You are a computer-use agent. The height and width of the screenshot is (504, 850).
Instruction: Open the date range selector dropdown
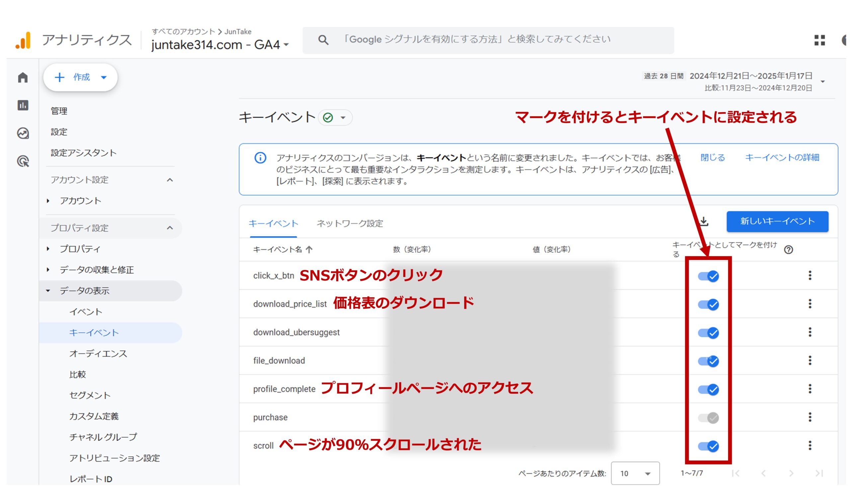coord(822,81)
